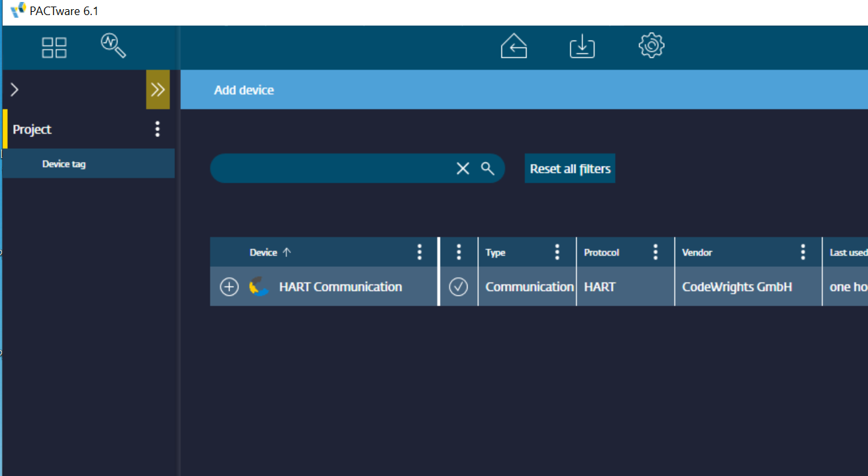Expand the sidebar chevron arrow

click(x=15, y=90)
